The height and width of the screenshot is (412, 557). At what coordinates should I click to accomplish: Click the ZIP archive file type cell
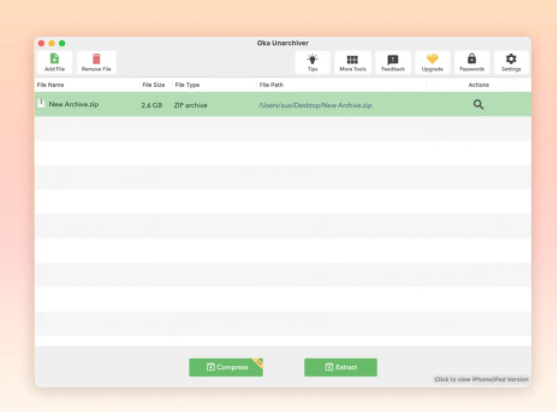tap(190, 105)
